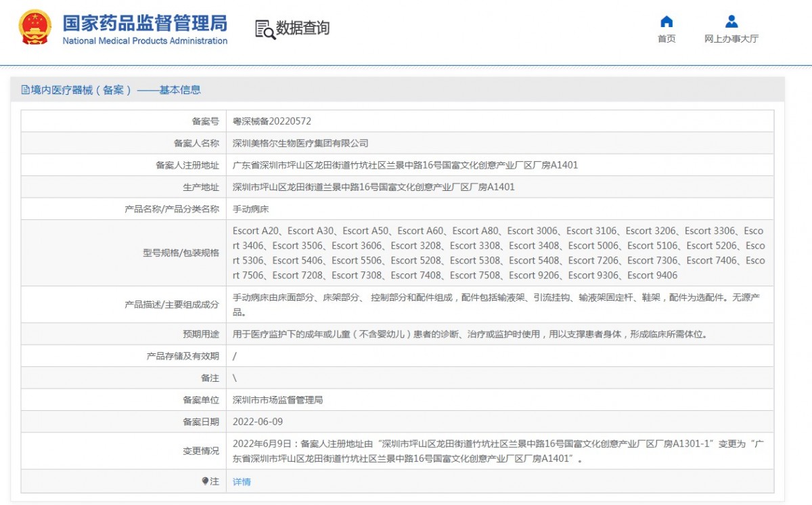Select record number 粤深械备20220572
Screen dimensions: 812x505
(272, 122)
